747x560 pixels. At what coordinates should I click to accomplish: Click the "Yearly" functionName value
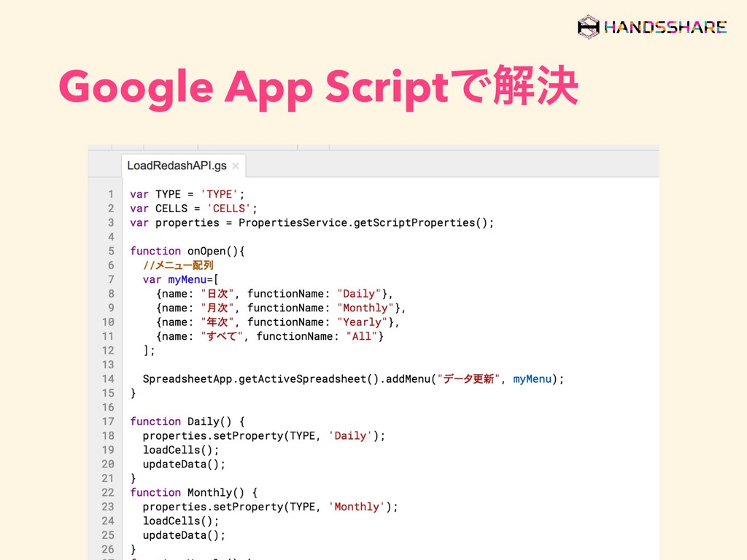362,322
